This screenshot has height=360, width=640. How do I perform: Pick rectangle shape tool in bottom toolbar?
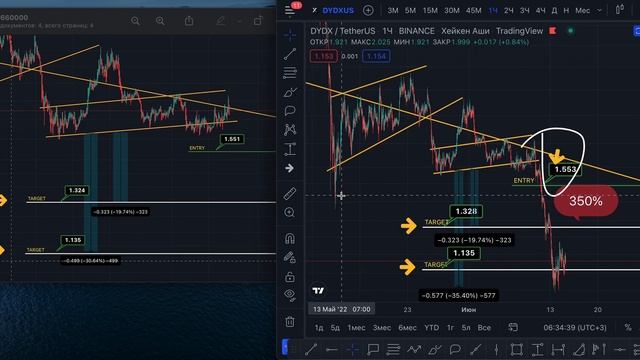(x=516, y=349)
